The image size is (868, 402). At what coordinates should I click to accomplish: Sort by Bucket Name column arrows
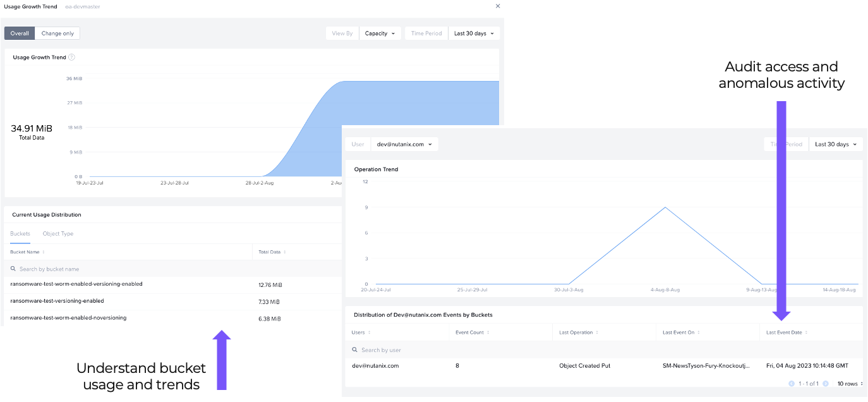[x=44, y=252]
